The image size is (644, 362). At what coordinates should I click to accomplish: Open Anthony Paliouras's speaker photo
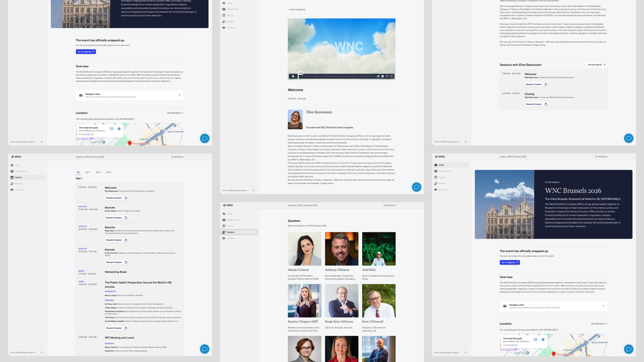point(342,249)
